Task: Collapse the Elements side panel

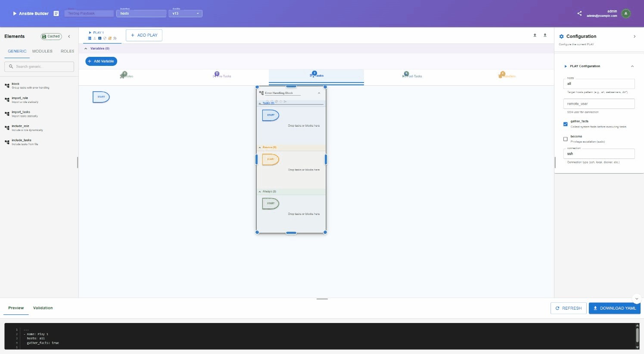Action: click(x=69, y=37)
